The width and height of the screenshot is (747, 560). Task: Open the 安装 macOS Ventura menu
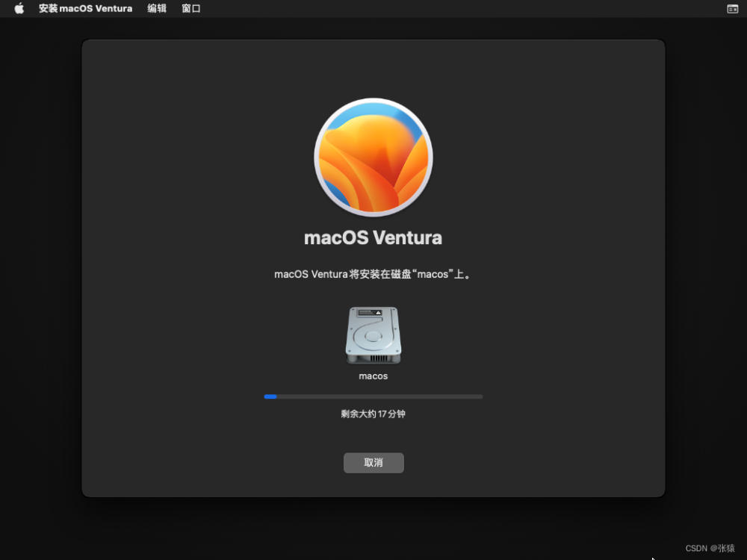(x=85, y=8)
